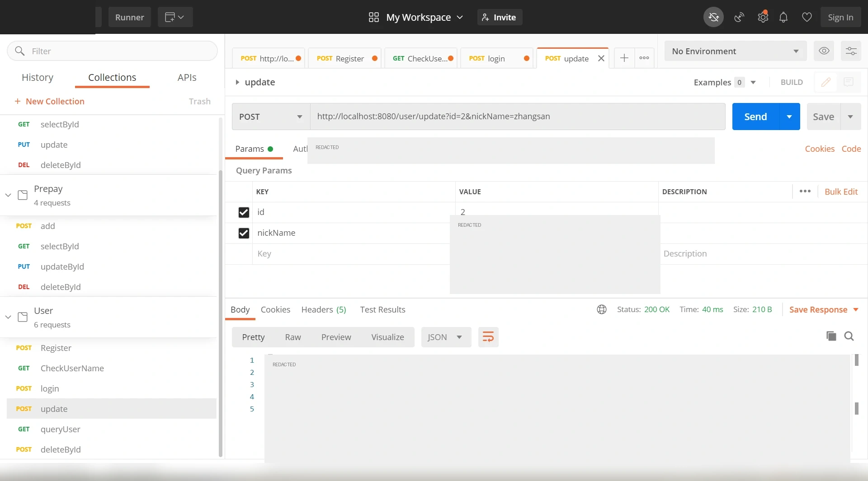Open the settings gear icon
The height and width of the screenshot is (481, 868).
click(763, 17)
